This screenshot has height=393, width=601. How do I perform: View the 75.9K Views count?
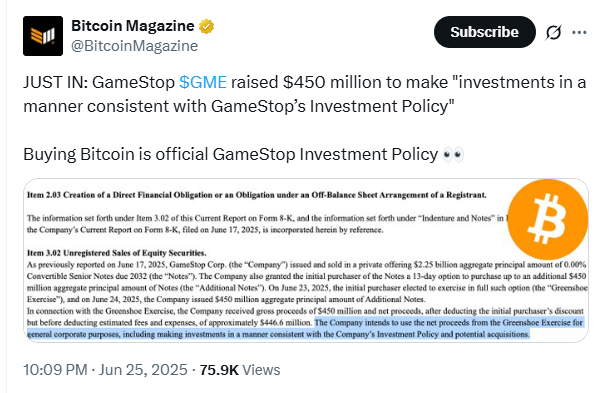pyautogui.click(x=240, y=370)
